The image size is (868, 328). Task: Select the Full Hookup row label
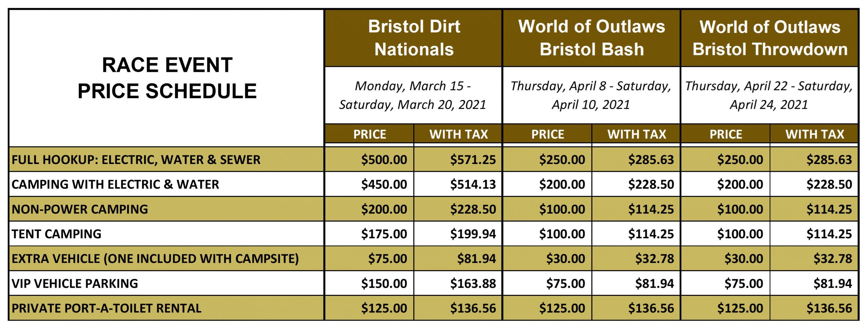(x=136, y=160)
